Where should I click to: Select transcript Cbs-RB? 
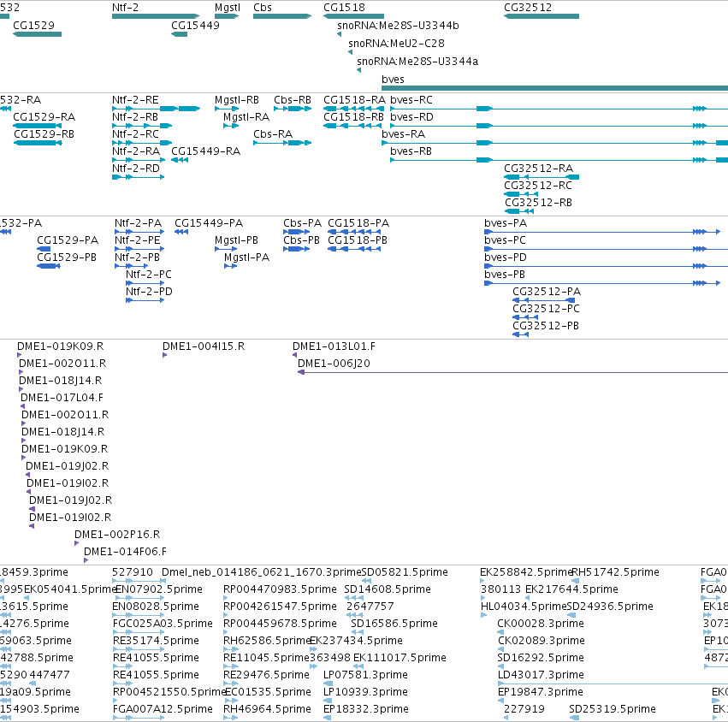pos(293,109)
